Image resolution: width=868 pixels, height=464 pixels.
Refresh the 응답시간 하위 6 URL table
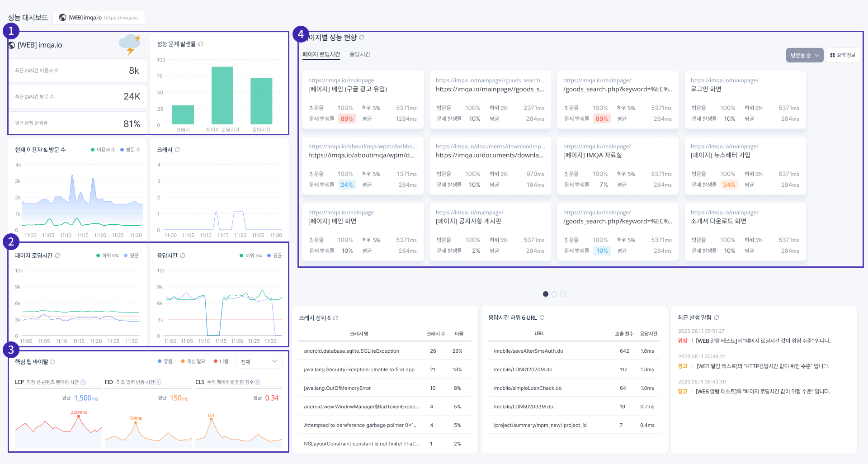coord(542,317)
